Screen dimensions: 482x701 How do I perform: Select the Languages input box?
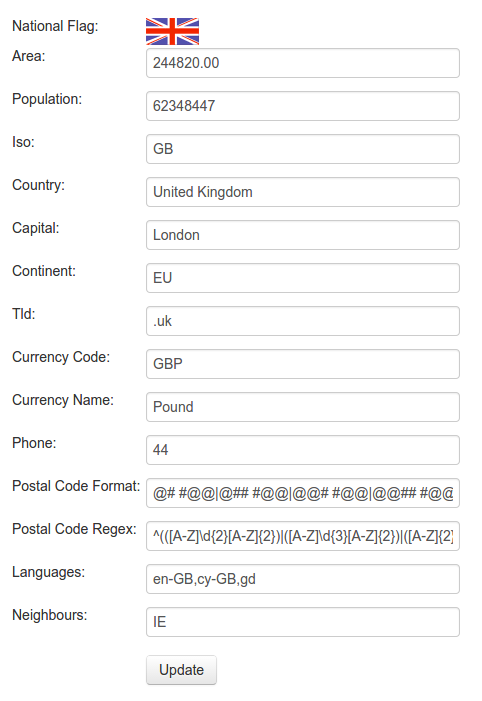[303, 579]
